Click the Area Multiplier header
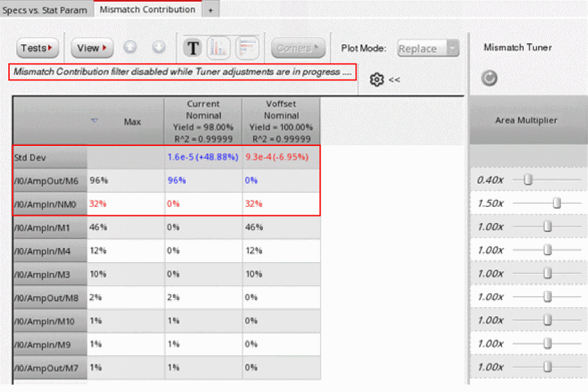Viewport: 588px width, 392px height. 526,120
